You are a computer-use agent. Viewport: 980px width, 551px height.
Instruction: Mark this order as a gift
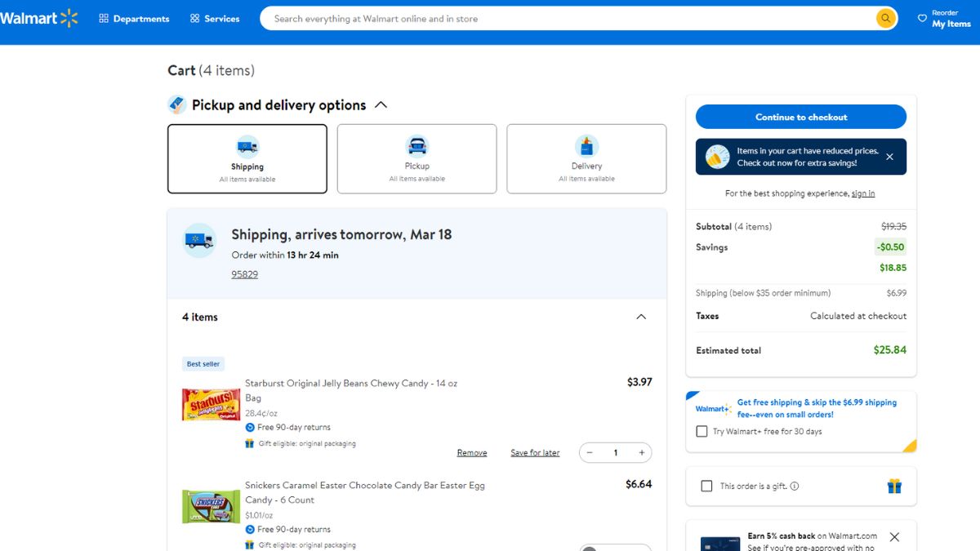[x=706, y=487]
